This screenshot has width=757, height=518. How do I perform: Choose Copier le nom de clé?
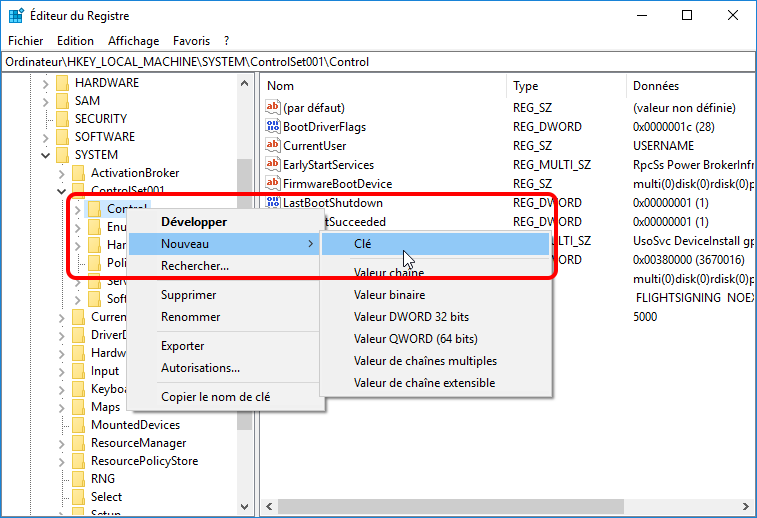(x=224, y=397)
